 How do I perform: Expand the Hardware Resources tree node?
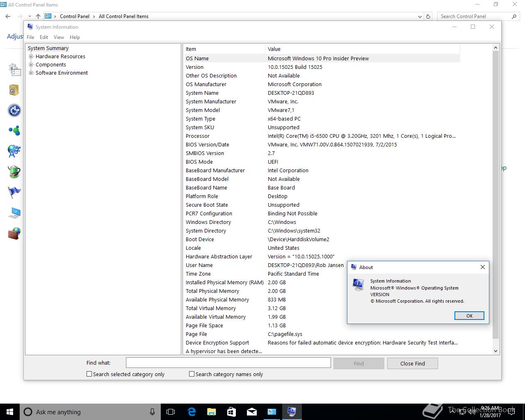click(31, 57)
